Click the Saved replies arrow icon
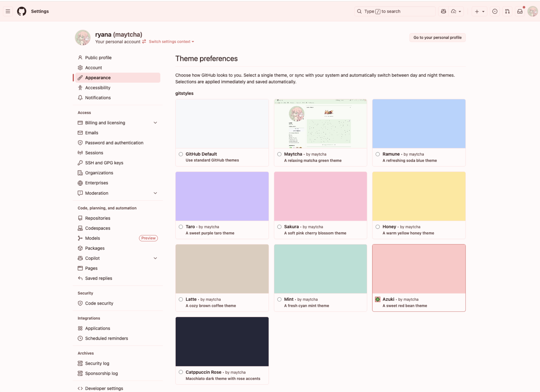Image resolution: width=540 pixels, height=392 pixels. (x=80, y=278)
